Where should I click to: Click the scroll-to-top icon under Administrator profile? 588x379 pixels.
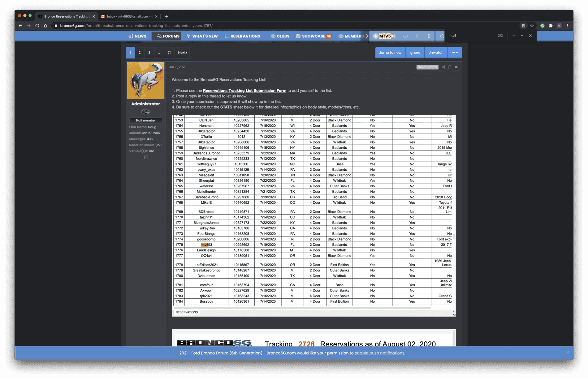[146, 158]
